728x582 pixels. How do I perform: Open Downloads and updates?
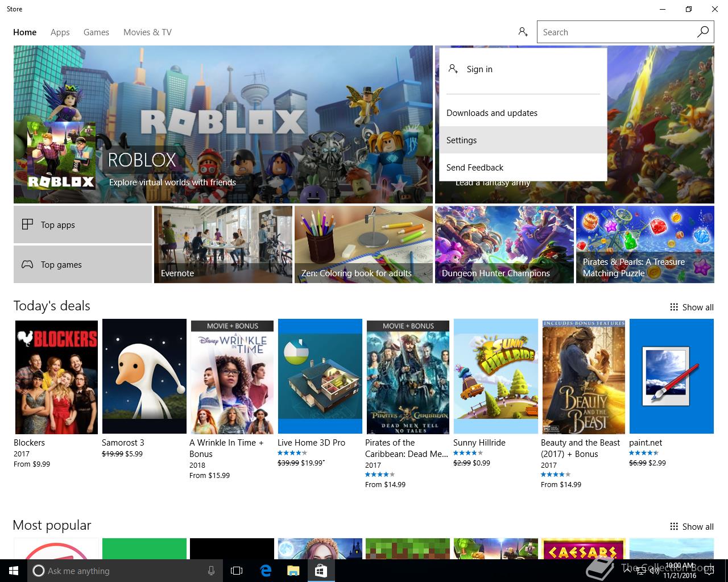click(523, 113)
